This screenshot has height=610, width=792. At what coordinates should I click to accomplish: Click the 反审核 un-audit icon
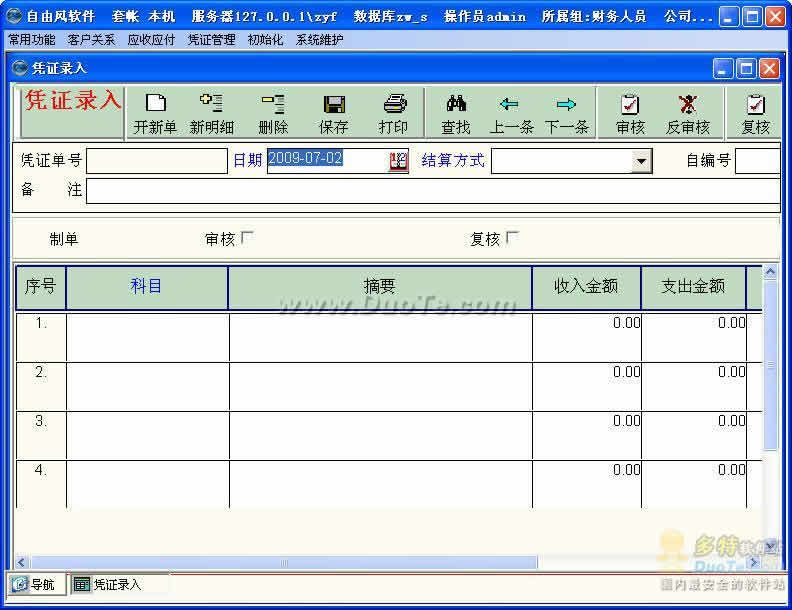pos(687,104)
